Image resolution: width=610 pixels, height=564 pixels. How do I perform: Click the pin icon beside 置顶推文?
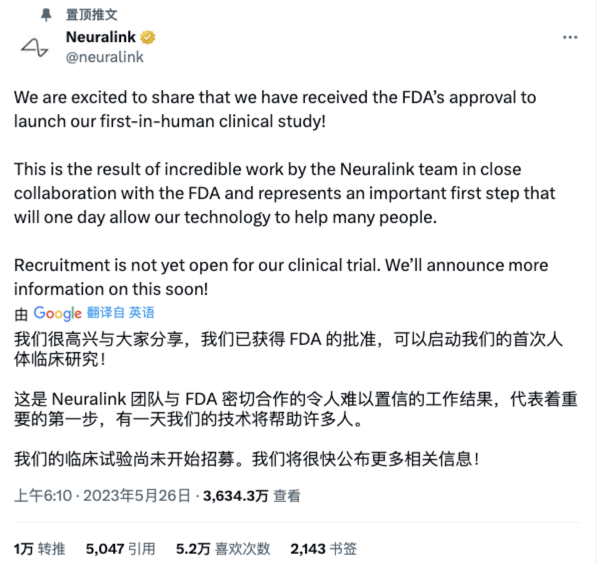[x=46, y=15]
